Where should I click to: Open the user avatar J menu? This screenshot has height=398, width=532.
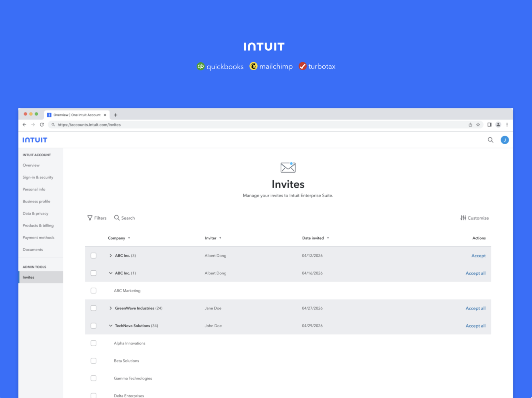click(x=505, y=140)
